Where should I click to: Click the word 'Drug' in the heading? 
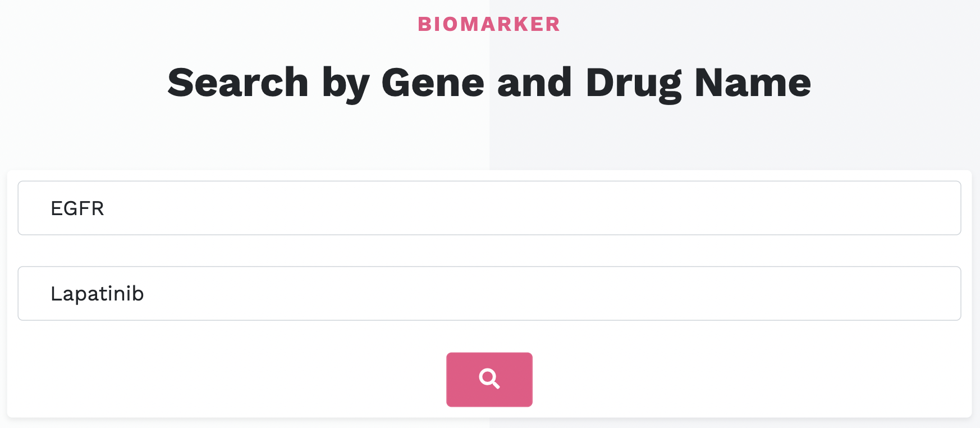coord(633,83)
